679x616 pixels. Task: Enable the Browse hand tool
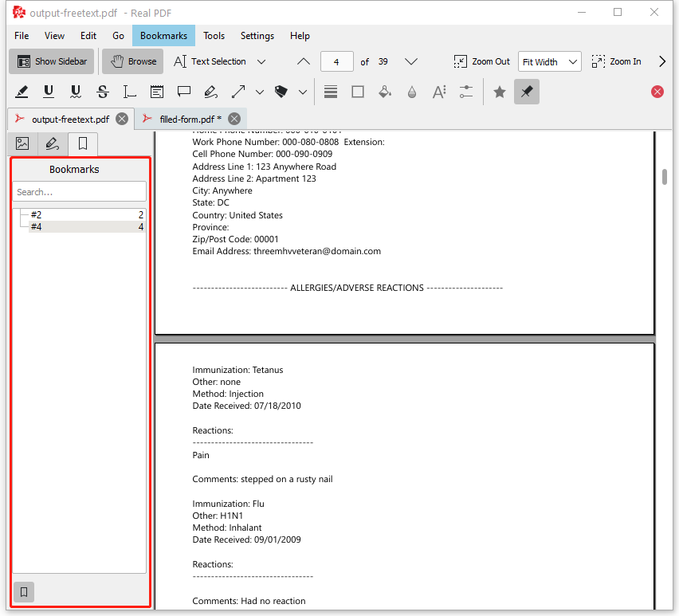click(133, 61)
